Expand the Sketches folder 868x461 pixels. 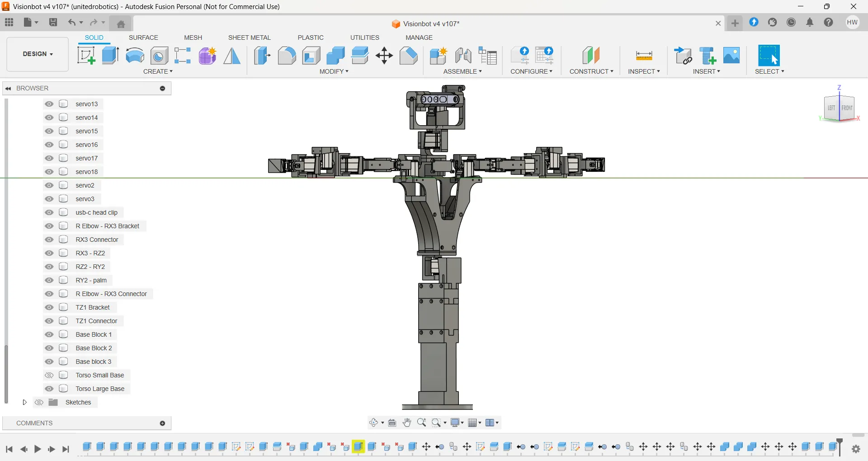click(25, 402)
